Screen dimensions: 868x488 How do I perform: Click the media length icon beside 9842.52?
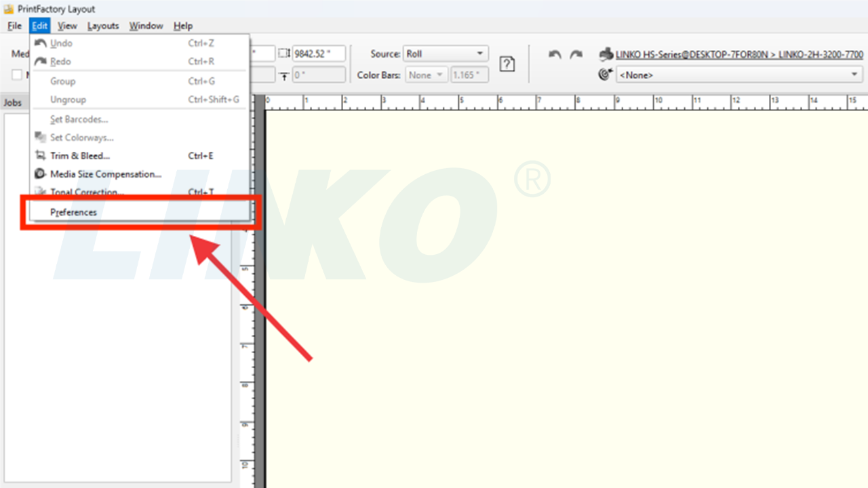pyautogui.click(x=284, y=54)
